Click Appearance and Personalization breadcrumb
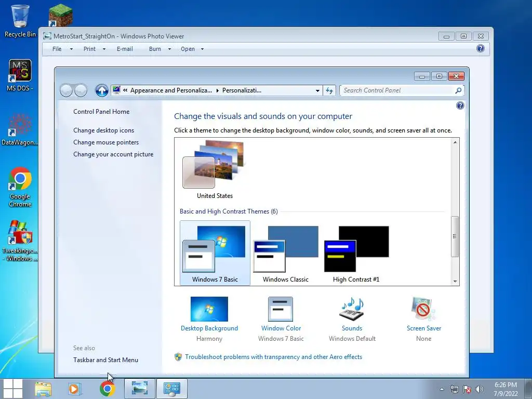Image resolution: width=532 pixels, height=399 pixels. (171, 90)
